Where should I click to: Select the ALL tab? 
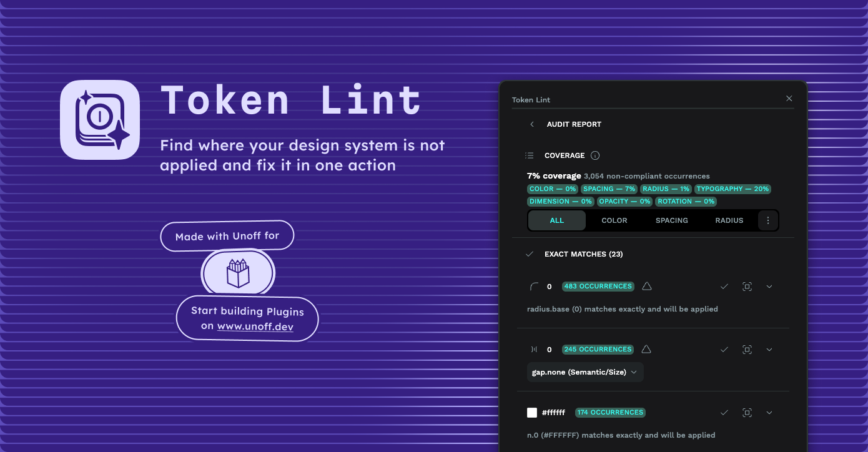coord(557,220)
